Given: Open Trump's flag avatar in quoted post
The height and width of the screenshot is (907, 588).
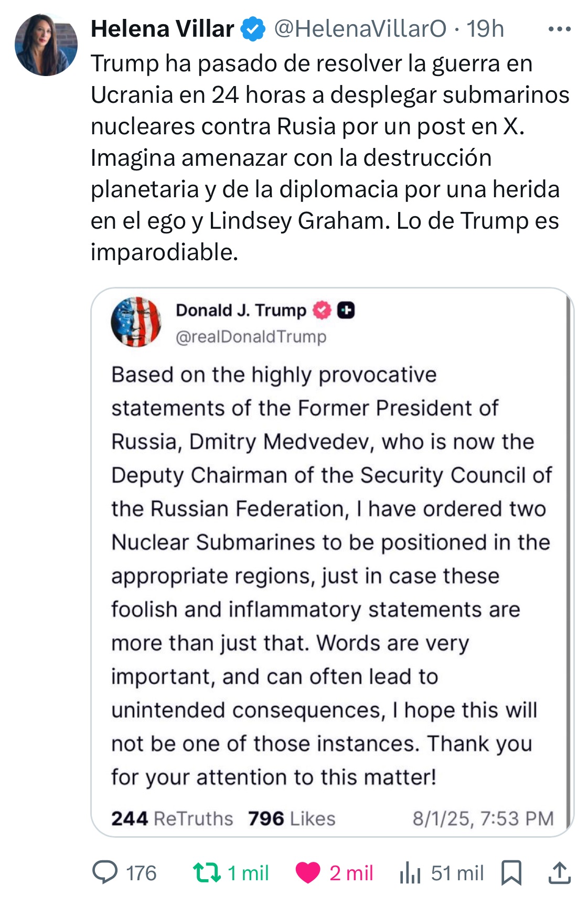Looking at the screenshot, I should 136,322.
